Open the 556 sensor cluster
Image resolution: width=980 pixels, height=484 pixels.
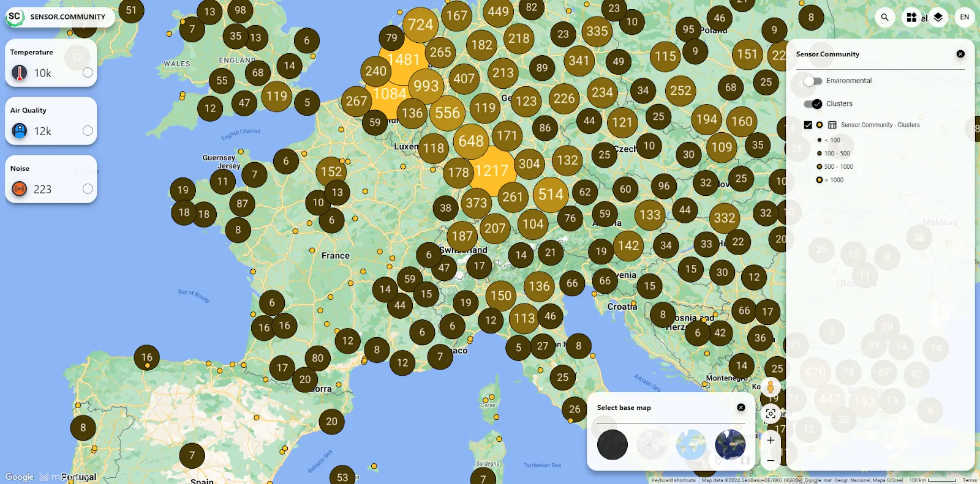(x=447, y=113)
